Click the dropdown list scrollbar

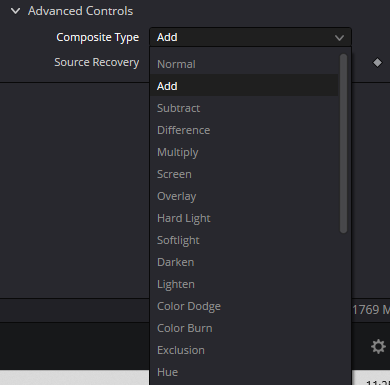(x=343, y=143)
